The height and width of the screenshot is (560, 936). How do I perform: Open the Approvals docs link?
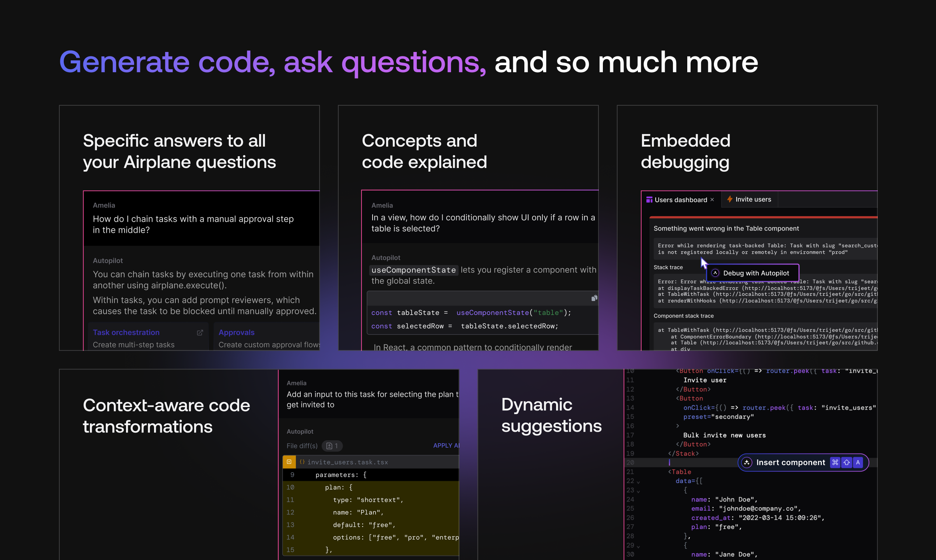point(236,332)
